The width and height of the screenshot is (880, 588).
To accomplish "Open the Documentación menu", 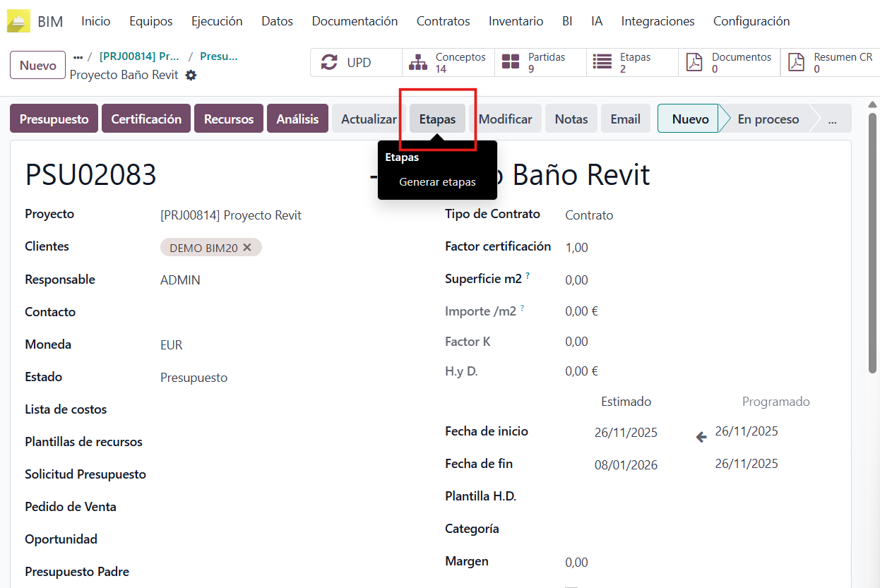I will click(355, 21).
